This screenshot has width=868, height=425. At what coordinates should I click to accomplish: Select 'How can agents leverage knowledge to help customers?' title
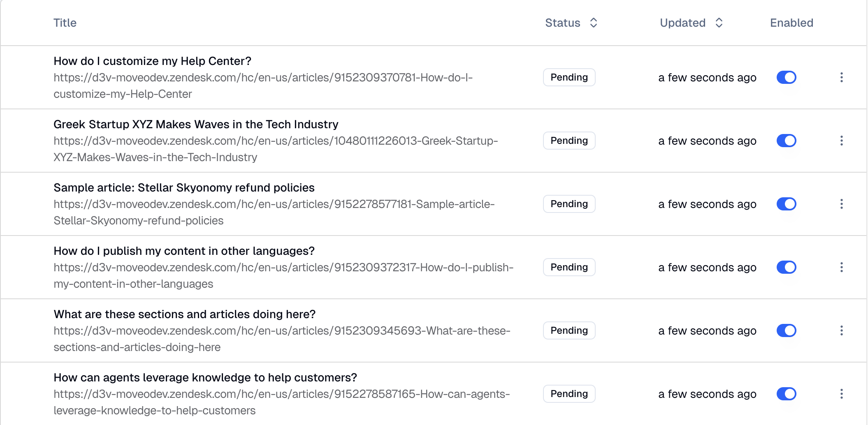pyautogui.click(x=205, y=377)
